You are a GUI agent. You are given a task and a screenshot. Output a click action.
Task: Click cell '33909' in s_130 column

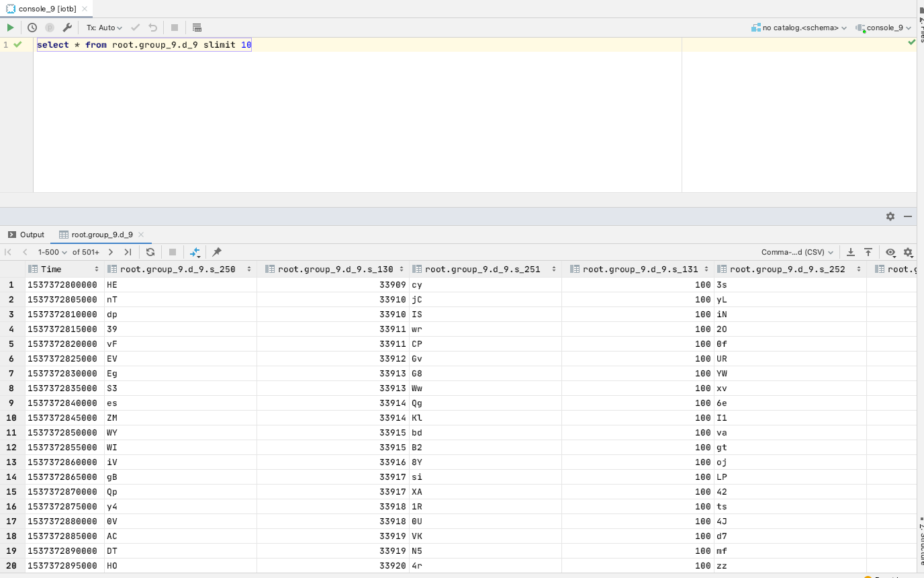(333, 285)
